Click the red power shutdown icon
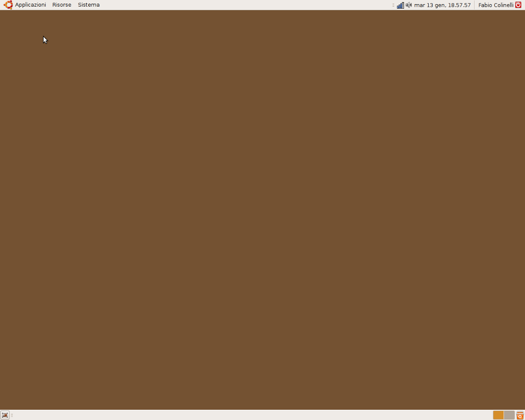This screenshot has width=525, height=420. (x=518, y=5)
